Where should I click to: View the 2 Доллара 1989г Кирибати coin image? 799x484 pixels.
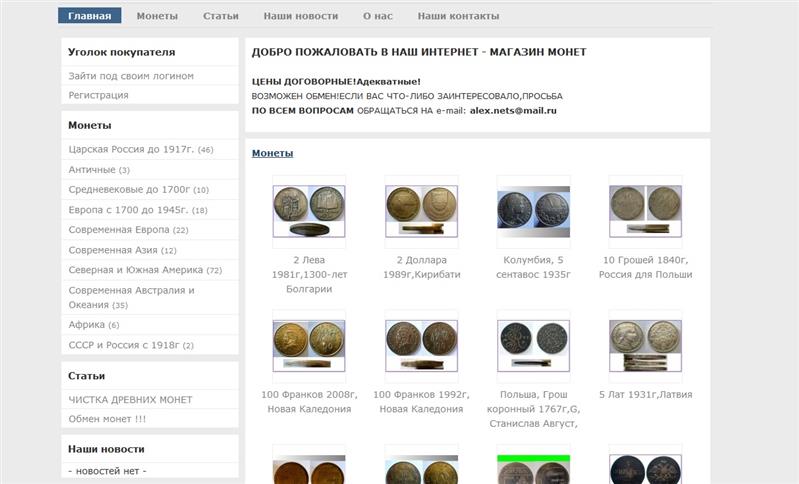(421, 210)
